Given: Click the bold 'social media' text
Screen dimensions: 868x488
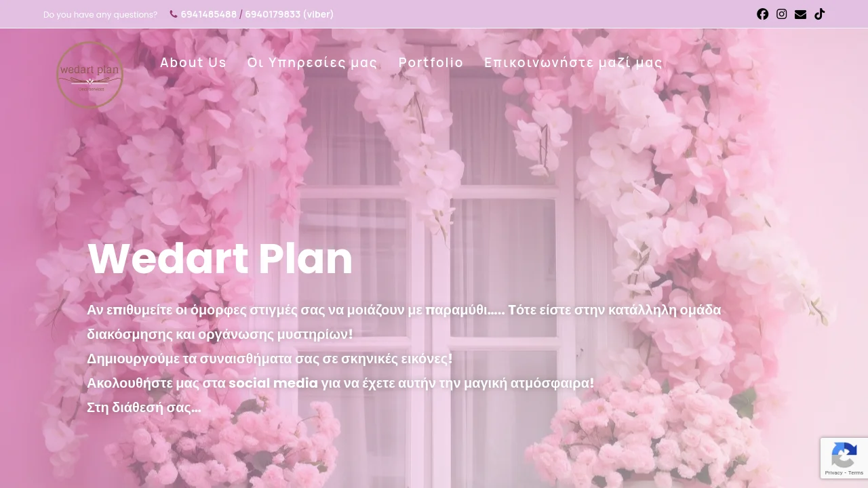Looking at the screenshot, I should 273,383.
